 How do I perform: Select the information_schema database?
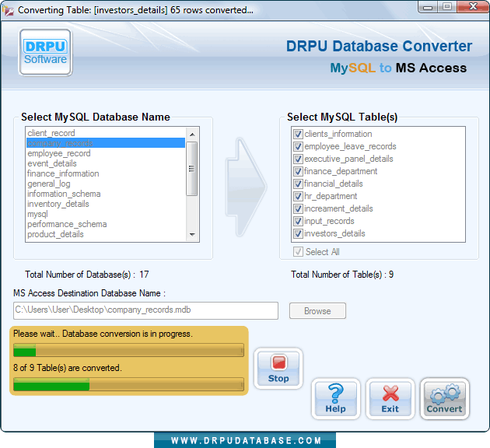(106, 194)
